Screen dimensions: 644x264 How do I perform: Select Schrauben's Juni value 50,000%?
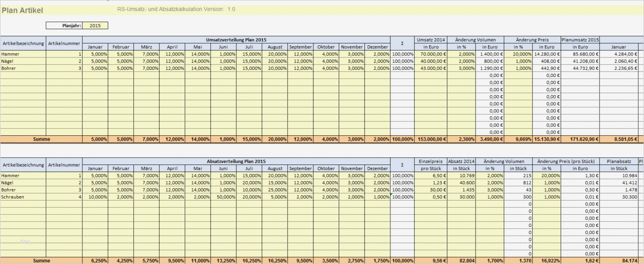(223, 197)
